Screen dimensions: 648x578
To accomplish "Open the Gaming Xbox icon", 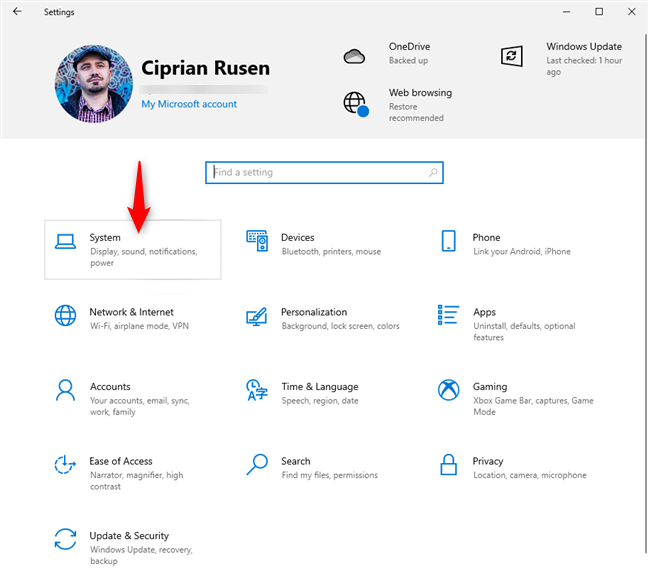I will coord(449,390).
